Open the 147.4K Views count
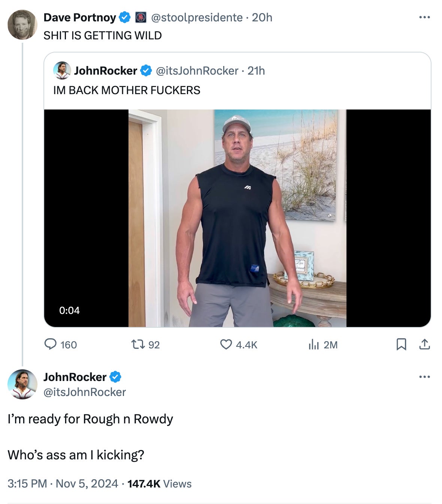Screen dimensions: 442x504 (x=159, y=484)
